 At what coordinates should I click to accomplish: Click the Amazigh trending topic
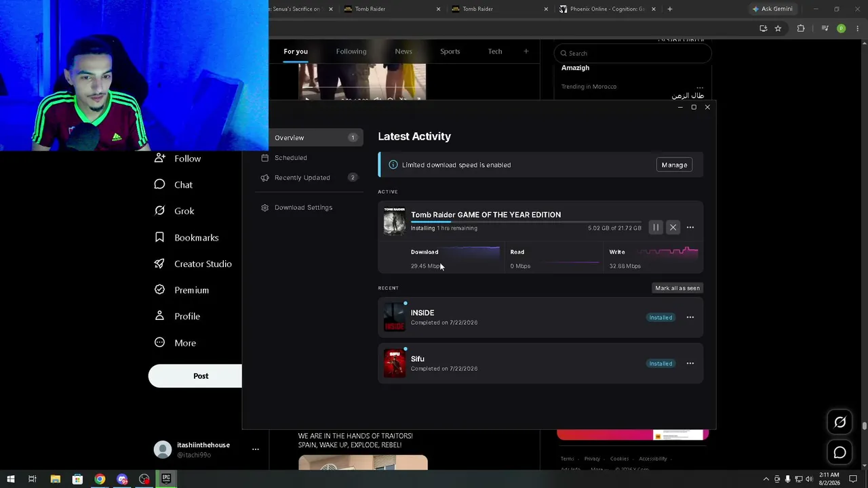575,68
